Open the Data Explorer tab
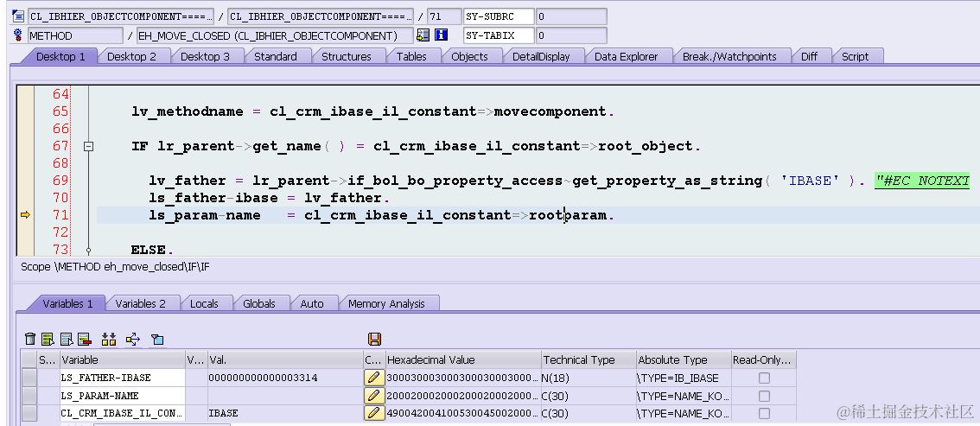The image size is (980, 426). [x=627, y=56]
